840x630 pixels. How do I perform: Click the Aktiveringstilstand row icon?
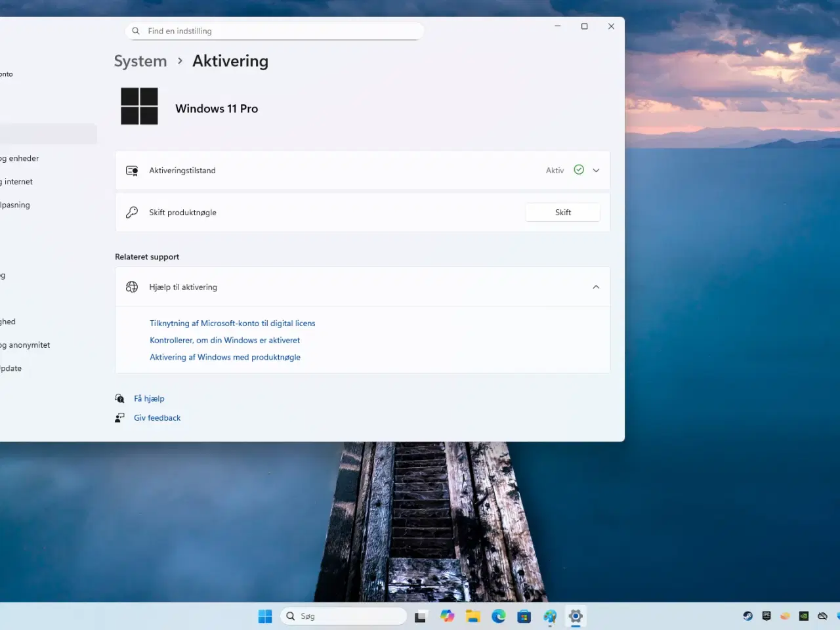[132, 171]
